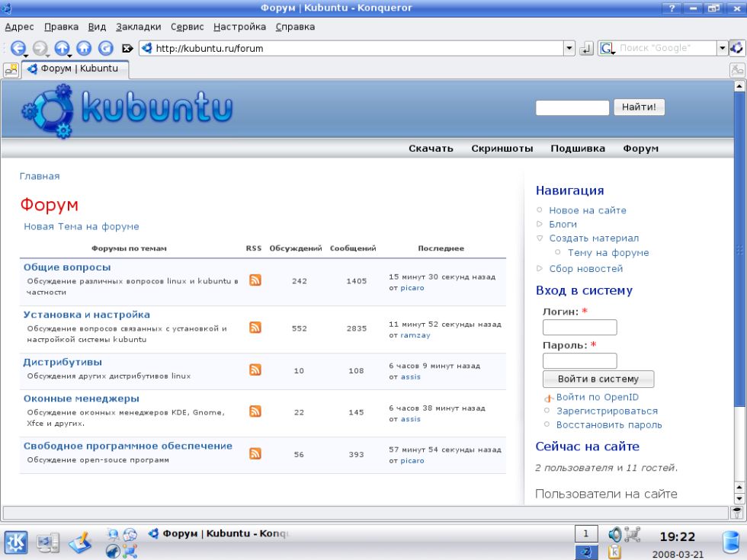Image resolution: width=747 pixels, height=560 pixels.
Task: Click the volume speaker icon in the tray
Action: tap(614, 535)
